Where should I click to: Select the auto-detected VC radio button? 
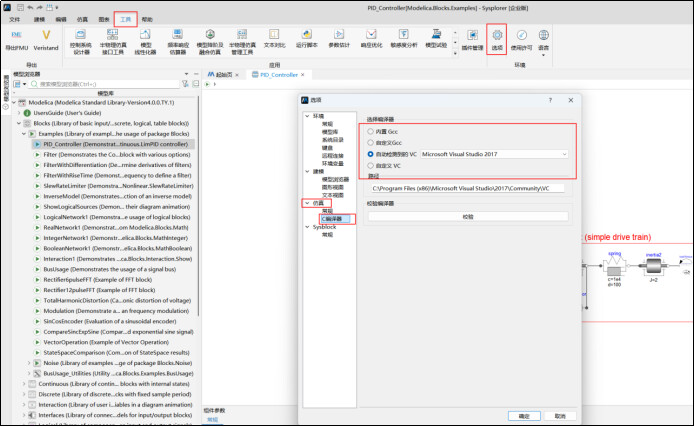(371, 154)
